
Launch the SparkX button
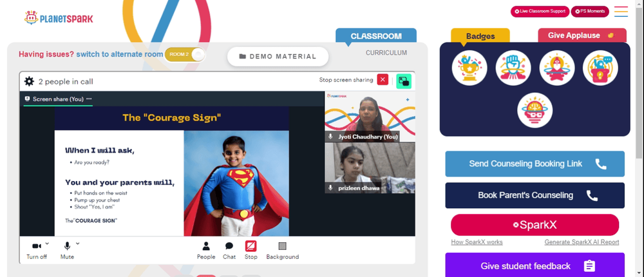[x=535, y=225]
